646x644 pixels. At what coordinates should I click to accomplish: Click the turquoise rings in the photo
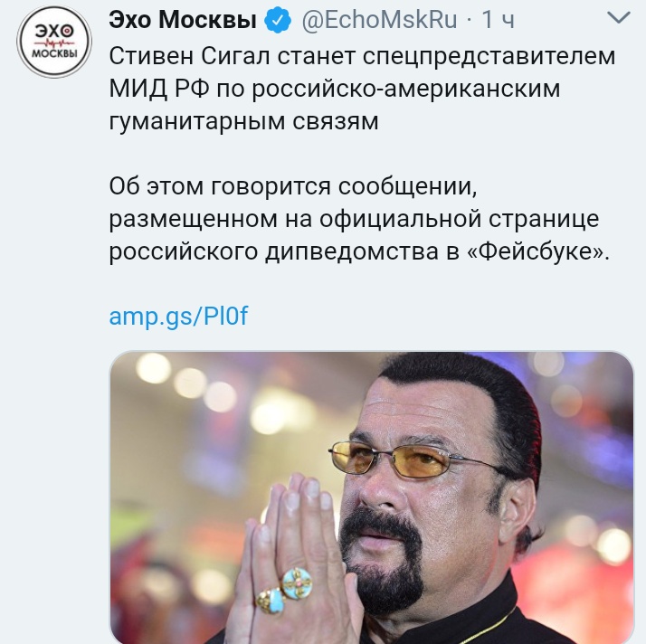[x=283, y=590]
